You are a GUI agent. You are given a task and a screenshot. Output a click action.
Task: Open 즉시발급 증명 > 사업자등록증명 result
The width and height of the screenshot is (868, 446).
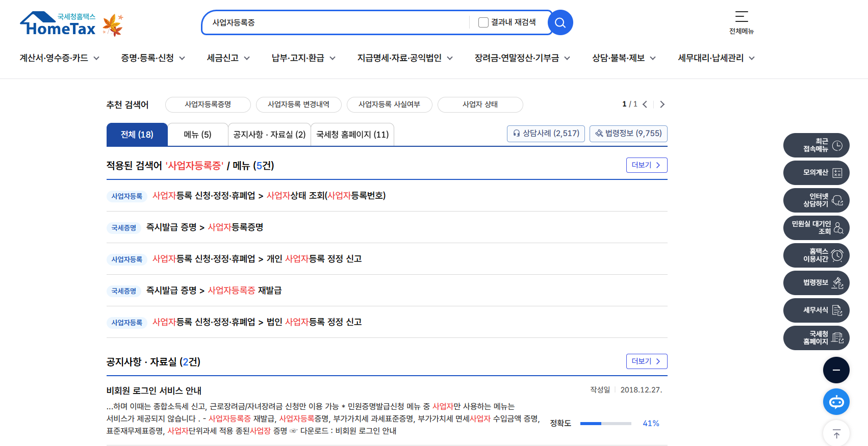pyautogui.click(x=205, y=227)
